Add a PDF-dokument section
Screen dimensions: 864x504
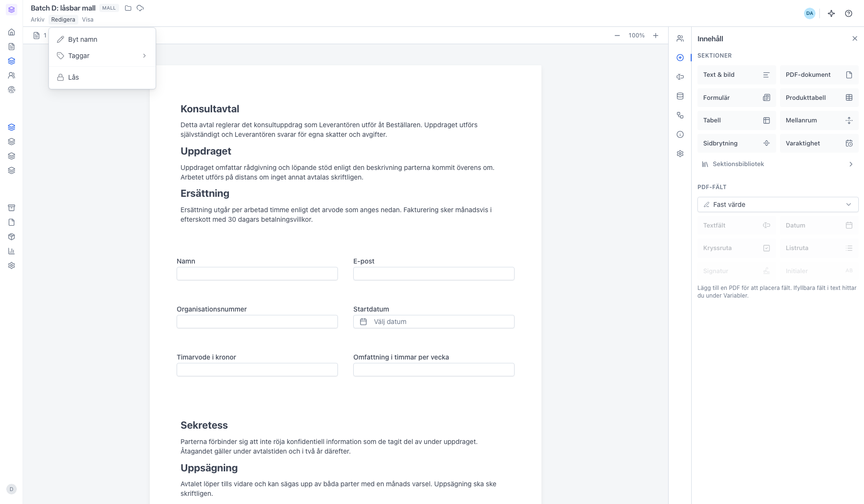(x=819, y=75)
